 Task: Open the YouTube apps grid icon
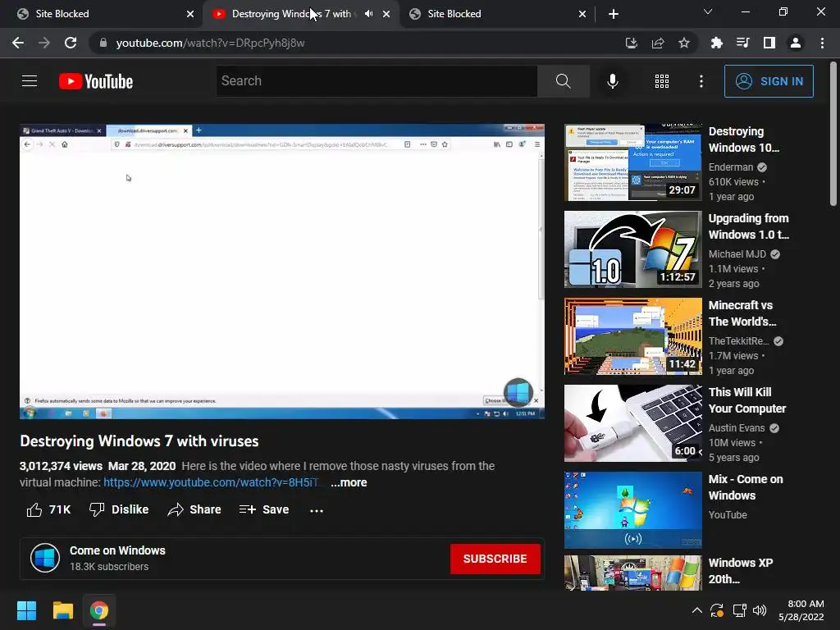pos(662,81)
